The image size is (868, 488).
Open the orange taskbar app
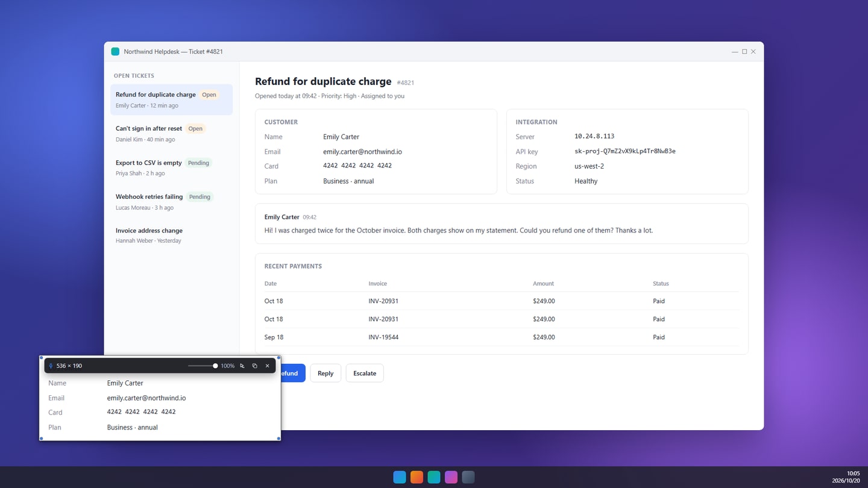click(x=417, y=477)
